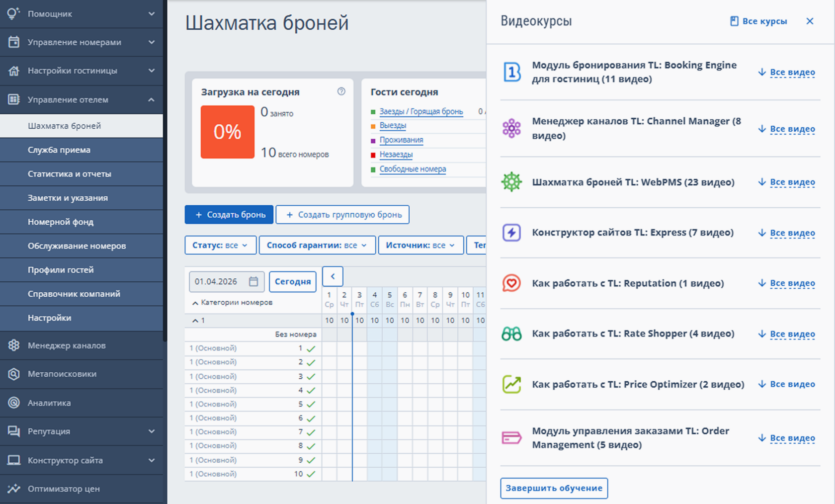Collapse Категории номеров header
This screenshot has height=504, width=835.
tap(232, 302)
